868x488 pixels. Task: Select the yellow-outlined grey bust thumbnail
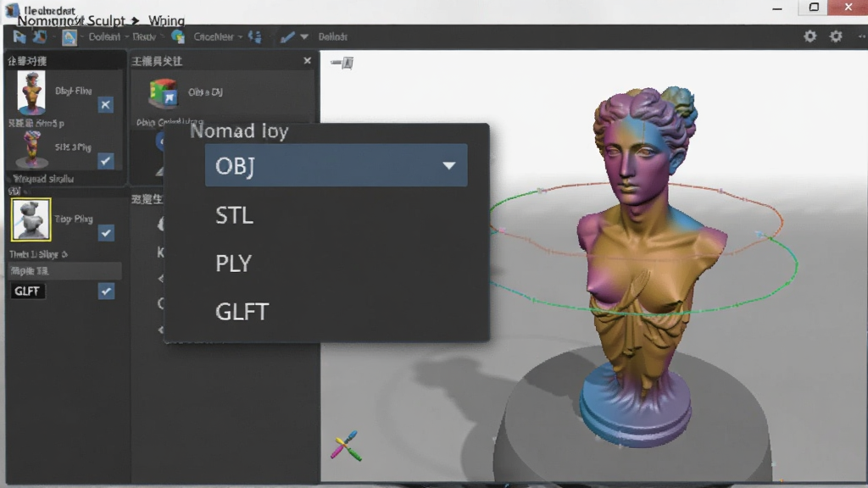coord(31,219)
